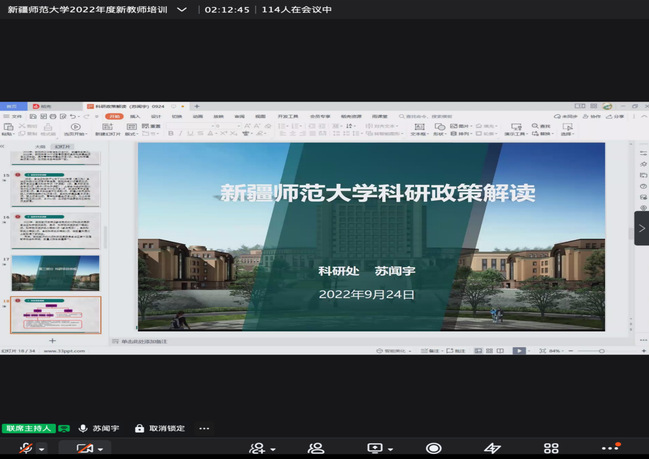
Task: Open camera options arrow
Action: (x=103, y=450)
